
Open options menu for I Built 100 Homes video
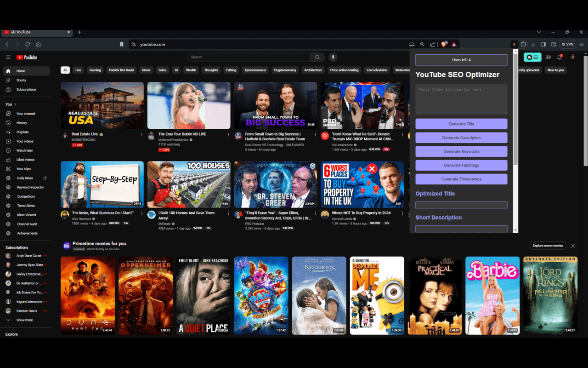228,213
